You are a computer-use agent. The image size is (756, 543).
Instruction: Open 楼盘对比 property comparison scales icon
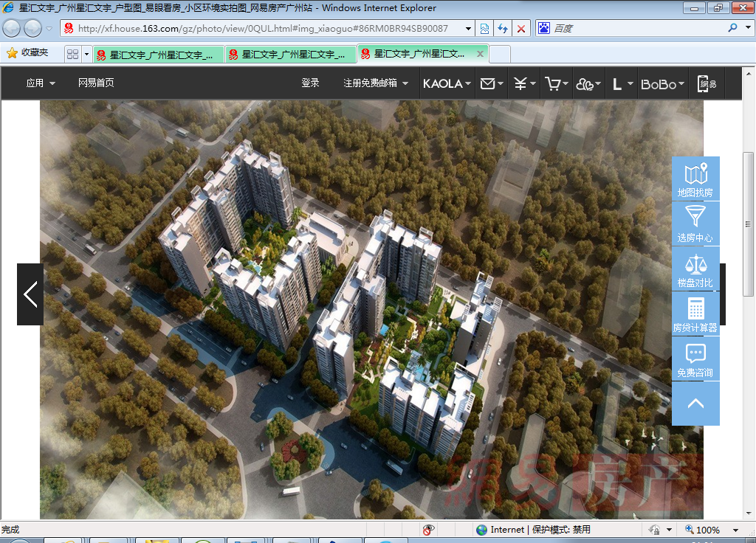pos(695,269)
